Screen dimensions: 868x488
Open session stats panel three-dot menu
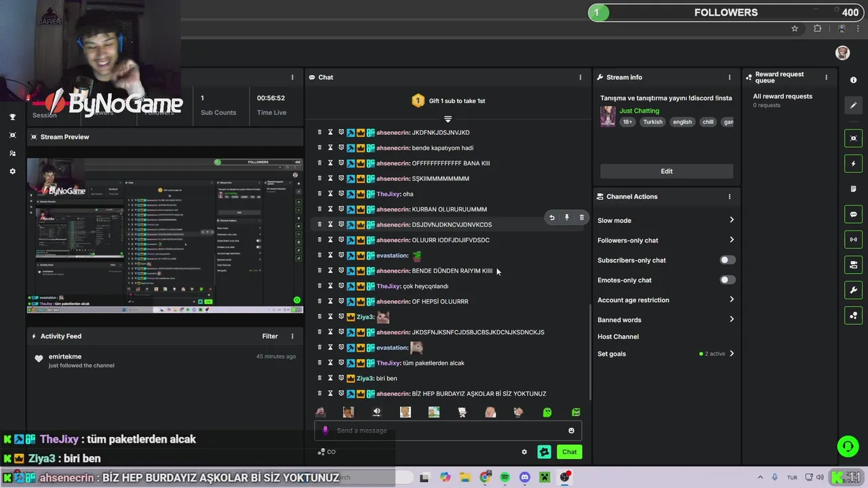tap(292, 77)
